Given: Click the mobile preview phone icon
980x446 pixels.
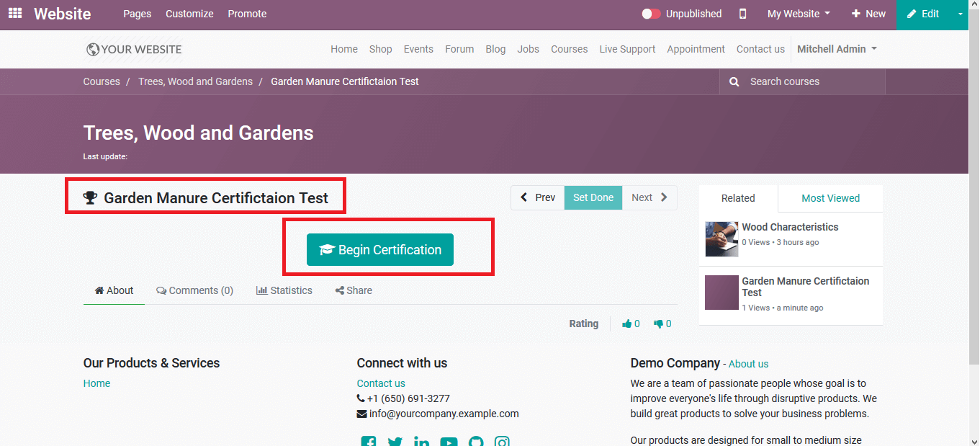Looking at the screenshot, I should (x=742, y=14).
